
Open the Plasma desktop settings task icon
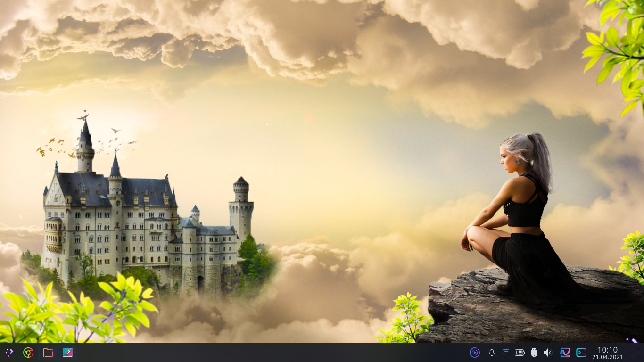[x=68, y=353]
